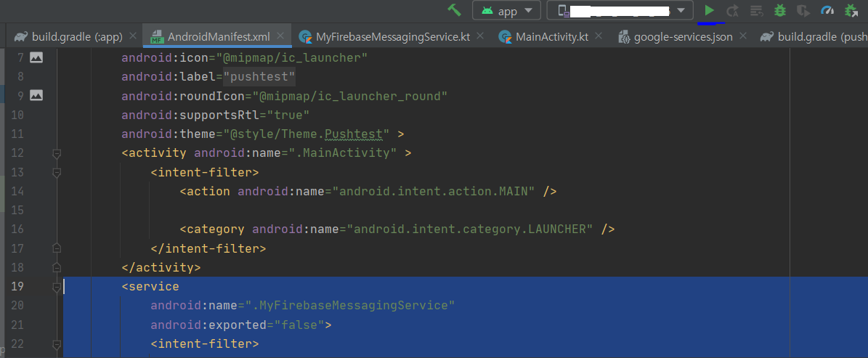This screenshot has width=868, height=358.
Task: Click the "@mipmap/ic_launcher" icon value
Action: coord(292,57)
